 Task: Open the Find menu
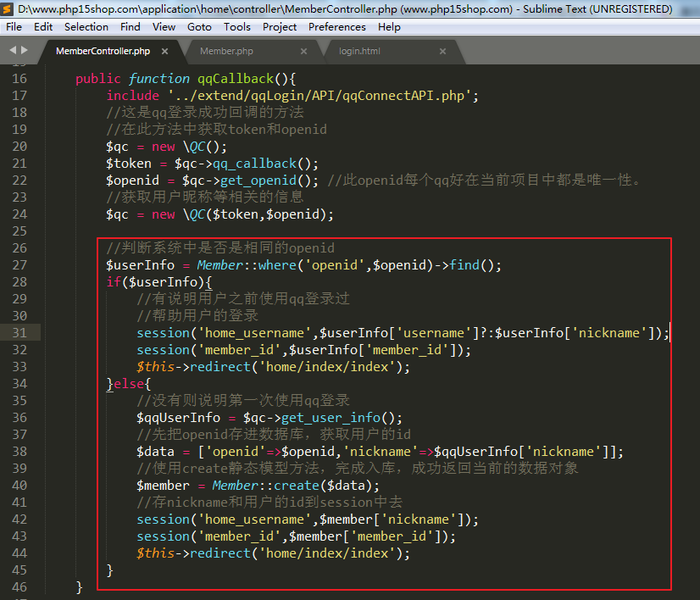[x=131, y=27]
